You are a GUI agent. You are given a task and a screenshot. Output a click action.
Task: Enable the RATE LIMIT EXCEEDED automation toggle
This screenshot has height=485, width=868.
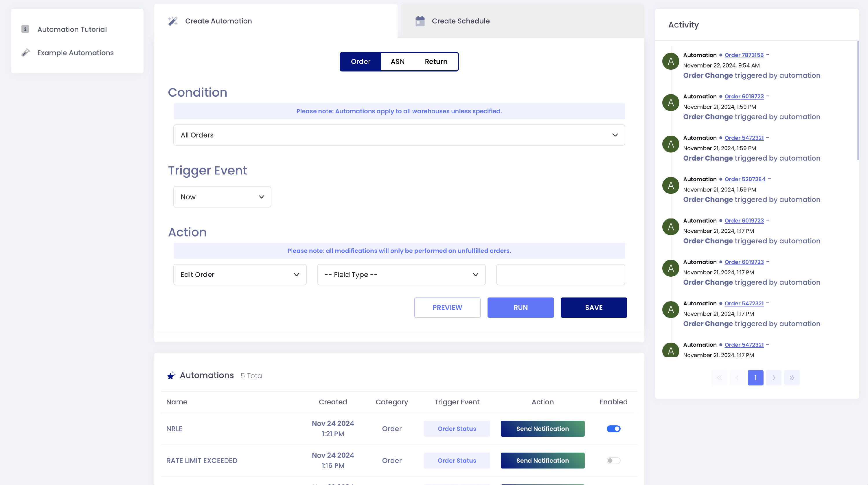[x=613, y=460]
